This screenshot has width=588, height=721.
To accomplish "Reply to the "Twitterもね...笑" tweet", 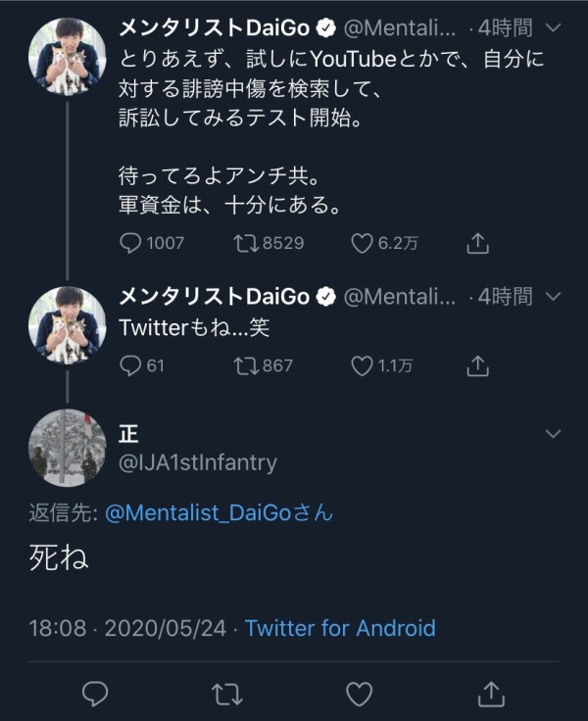I will tap(130, 366).
